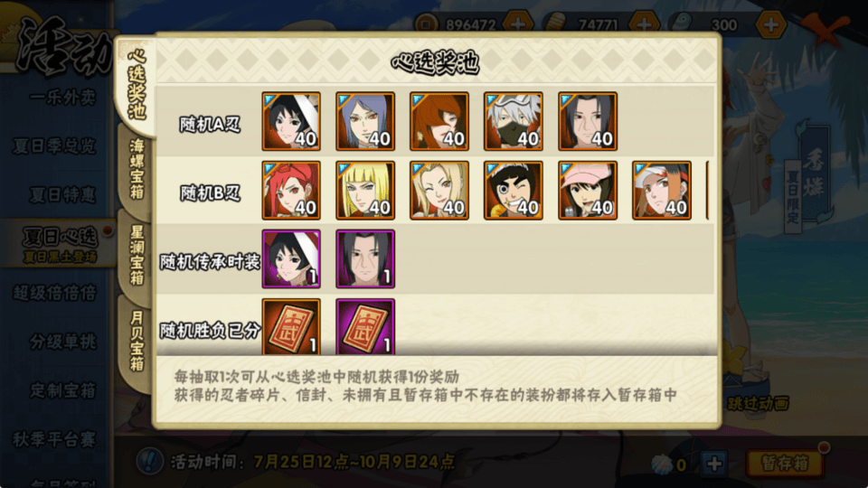
Task: Open the 超级倍倍倍 activity menu item
Action: tap(55, 293)
